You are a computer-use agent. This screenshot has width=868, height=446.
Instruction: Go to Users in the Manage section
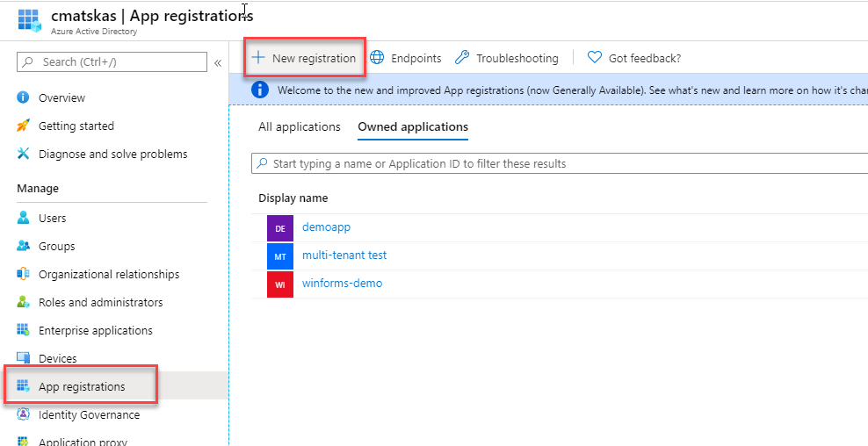[52, 218]
